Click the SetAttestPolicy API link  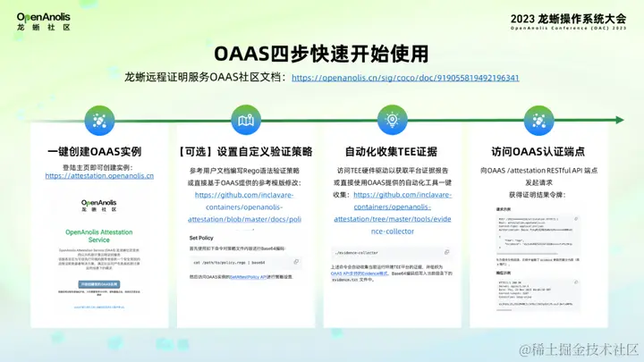249,277
